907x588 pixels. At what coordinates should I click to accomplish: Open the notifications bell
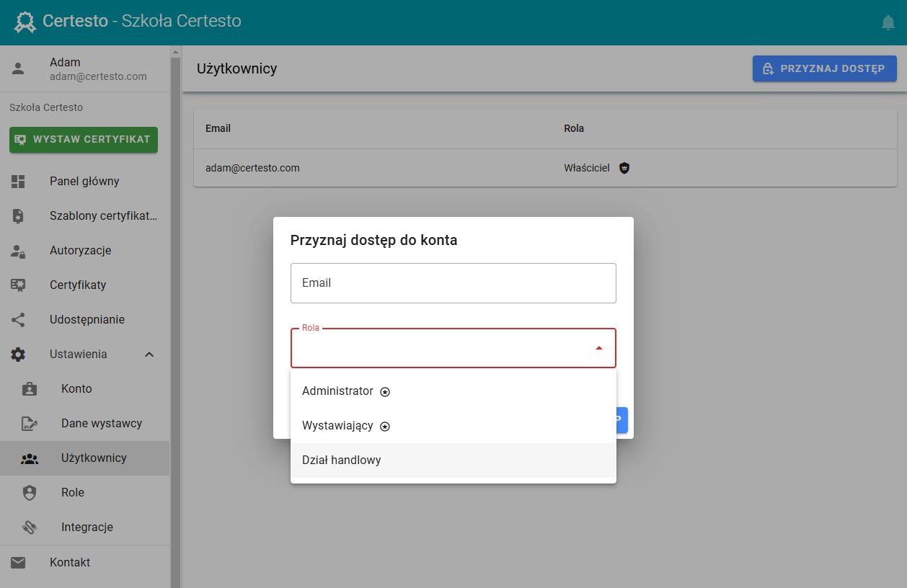(x=888, y=22)
